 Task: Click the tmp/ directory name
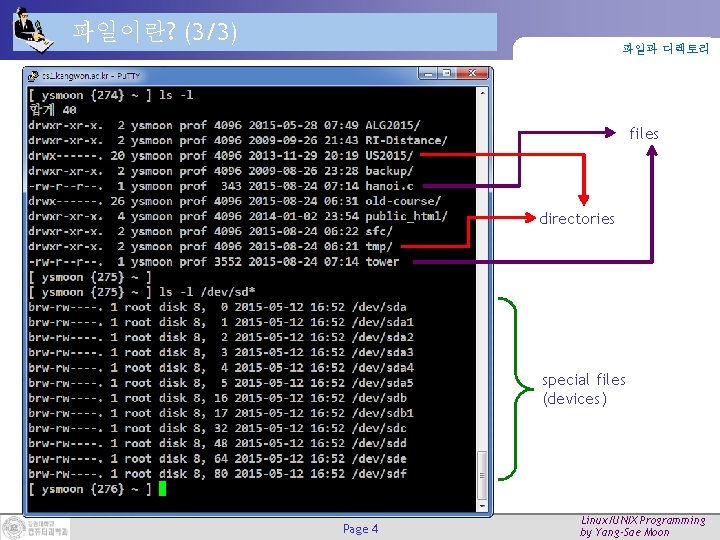379,246
